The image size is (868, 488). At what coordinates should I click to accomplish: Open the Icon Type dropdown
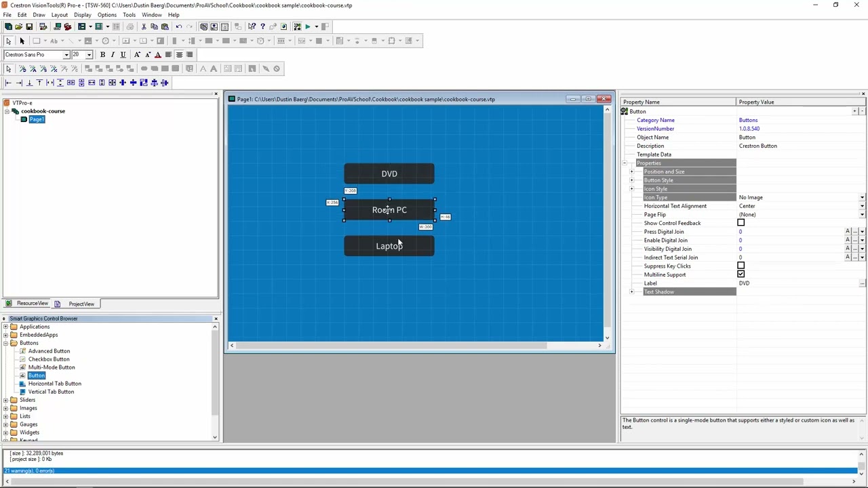(x=862, y=197)
